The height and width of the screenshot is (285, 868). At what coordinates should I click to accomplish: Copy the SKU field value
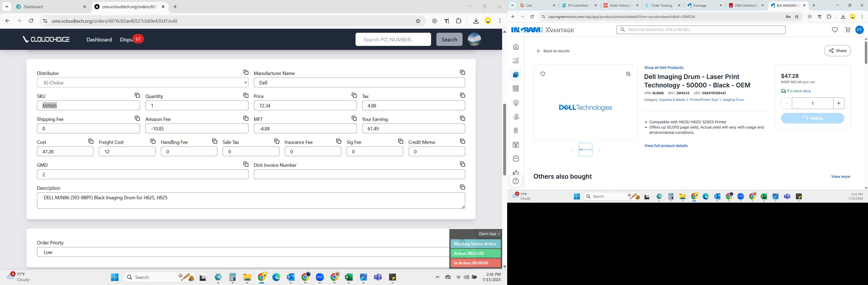137,95
